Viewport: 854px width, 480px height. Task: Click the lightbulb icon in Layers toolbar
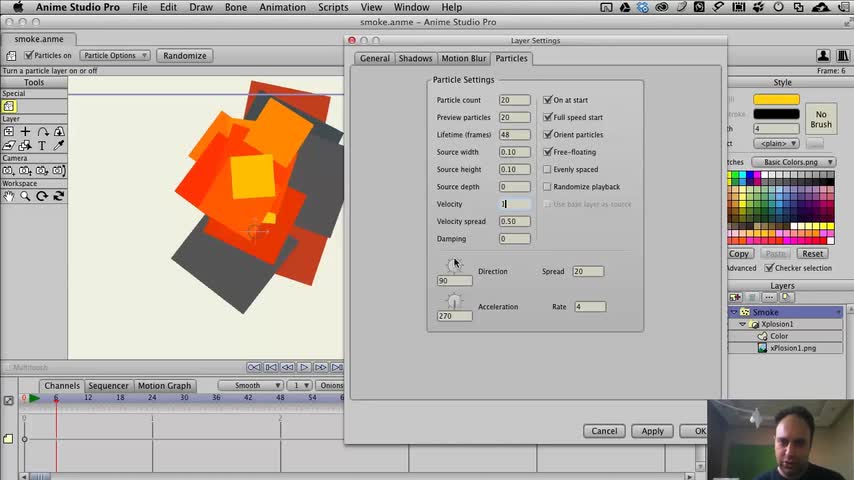pyautogui.click(x=785, y=297)
